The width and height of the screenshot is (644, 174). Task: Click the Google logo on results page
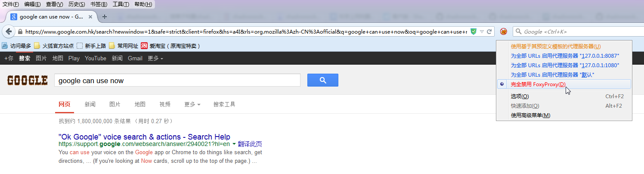click(28, 81)
